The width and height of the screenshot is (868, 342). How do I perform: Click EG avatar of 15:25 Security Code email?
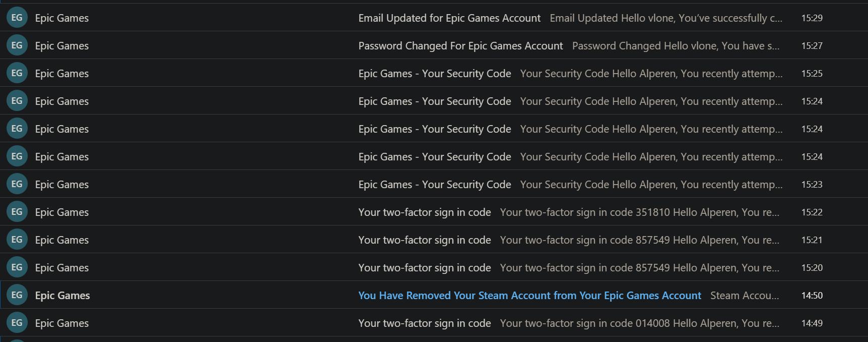click(17, 73)
